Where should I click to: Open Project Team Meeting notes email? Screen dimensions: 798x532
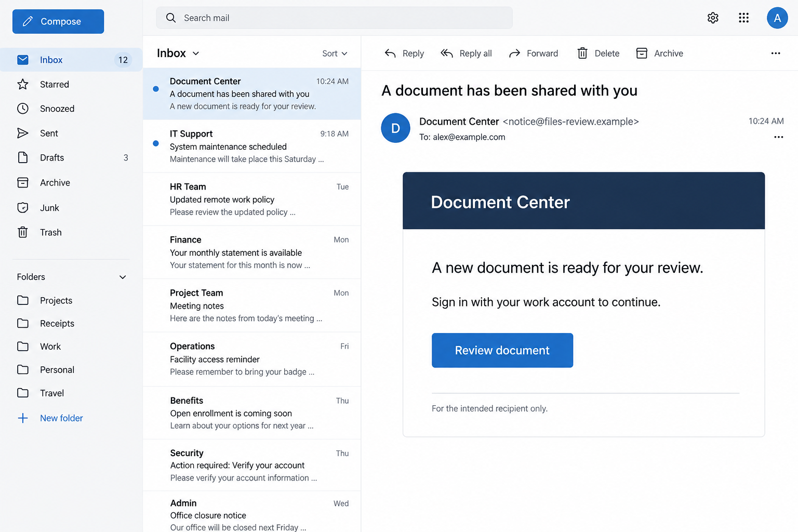coord(252,305)
